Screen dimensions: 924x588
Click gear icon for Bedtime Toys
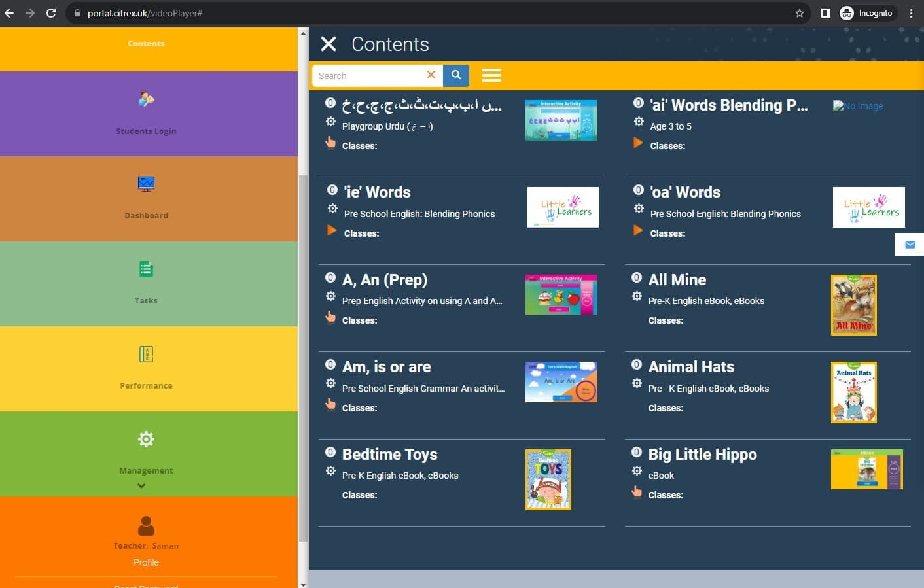coord(330,471)
